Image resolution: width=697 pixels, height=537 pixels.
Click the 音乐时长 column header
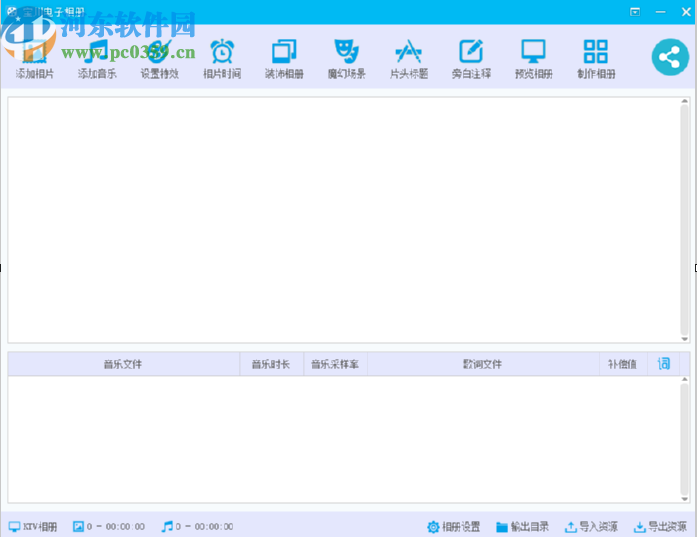point(271,364)
